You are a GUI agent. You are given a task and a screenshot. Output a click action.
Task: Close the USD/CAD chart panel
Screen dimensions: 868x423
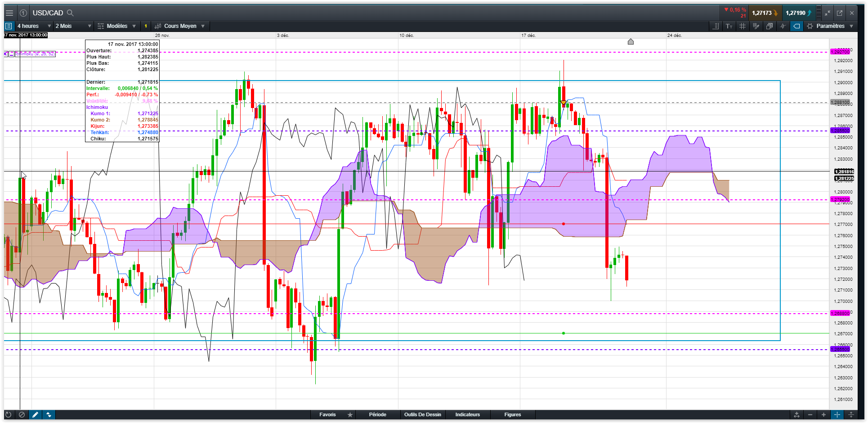(x=852, y=13)
